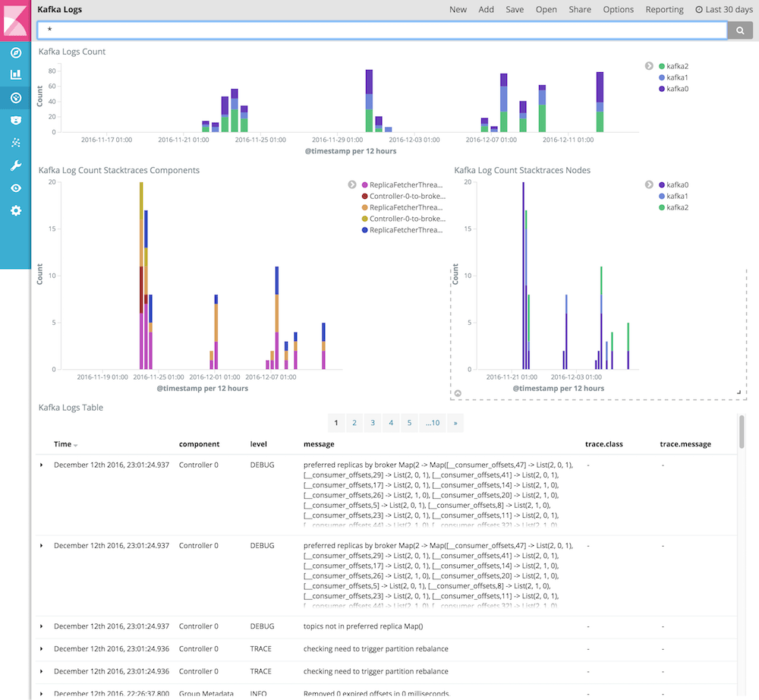Open the Graph app icon in sidebar
This screenshot has height=700, width=759.
[15, 143]
